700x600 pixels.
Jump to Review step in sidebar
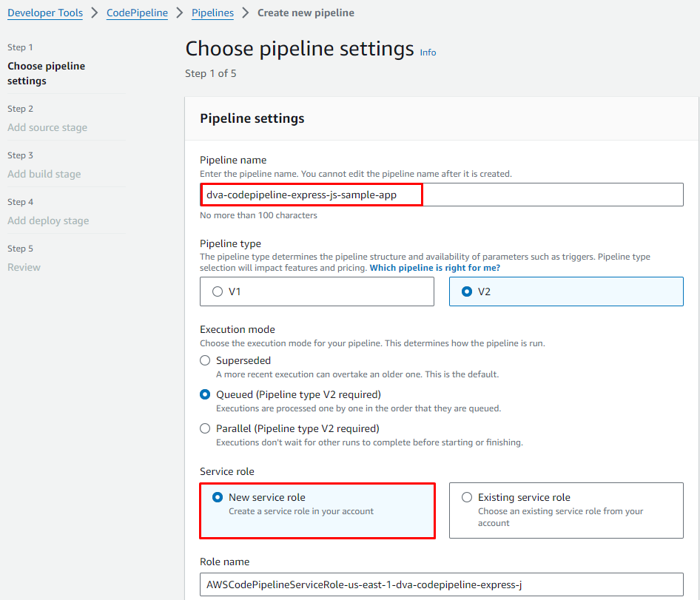tap(24, 267)
